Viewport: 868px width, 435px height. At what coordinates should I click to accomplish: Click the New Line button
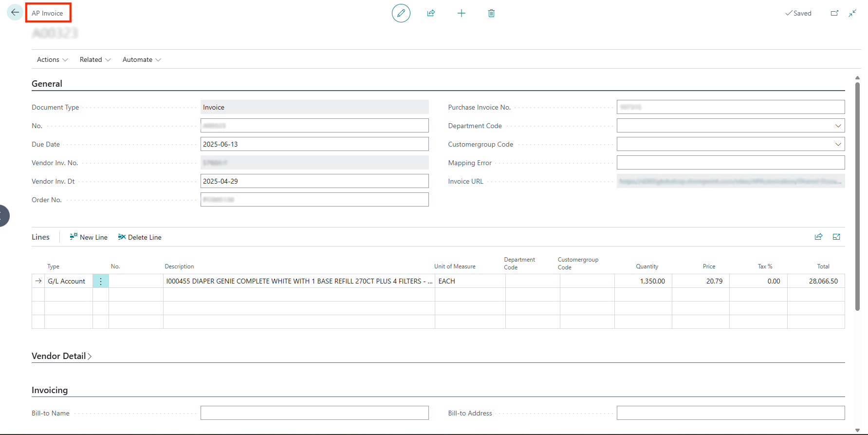coord(89,237)
